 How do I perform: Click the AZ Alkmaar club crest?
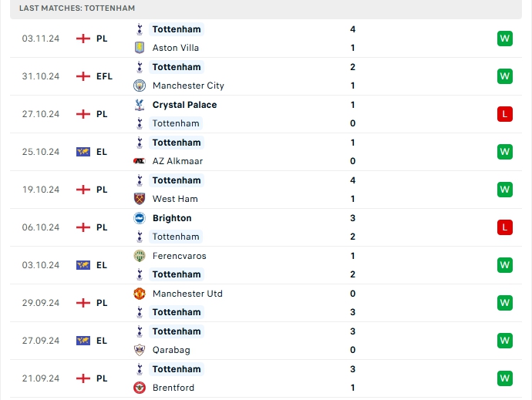140,161
